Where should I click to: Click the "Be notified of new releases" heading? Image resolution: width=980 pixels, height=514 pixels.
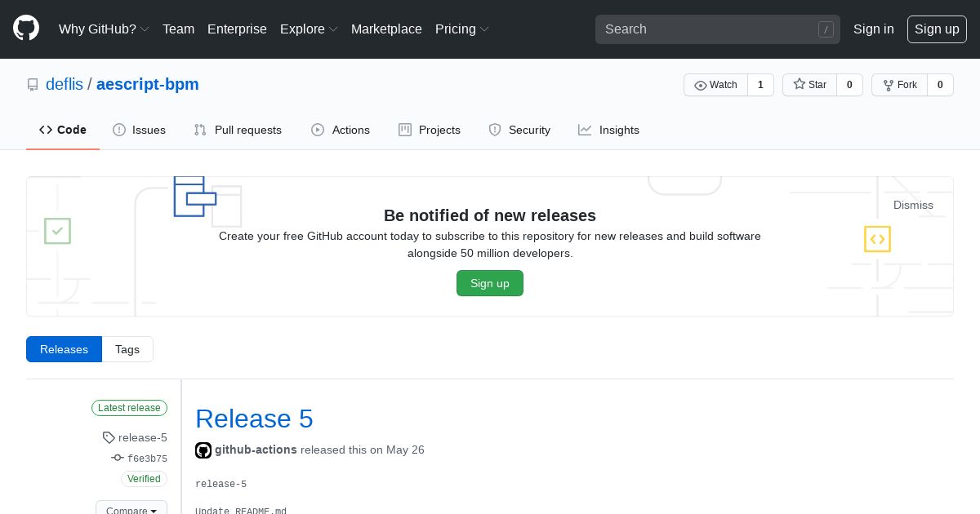pyautogui.click(x=490, y=215)
